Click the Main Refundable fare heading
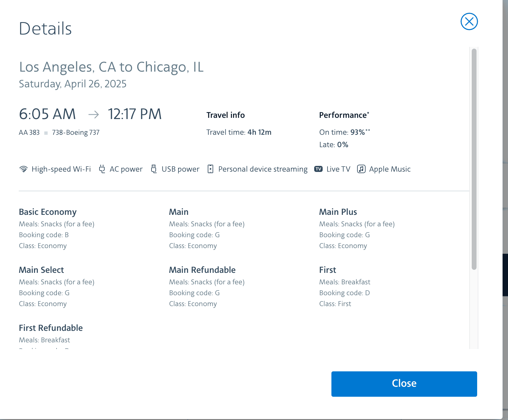 (202, 270)
